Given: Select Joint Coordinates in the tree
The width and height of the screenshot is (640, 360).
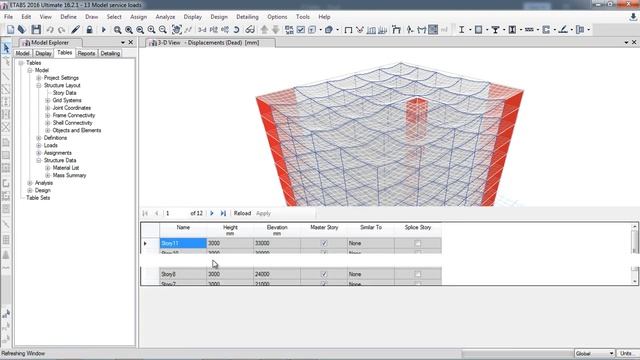Looking at the screenshot, I should (x=71, y=108).
